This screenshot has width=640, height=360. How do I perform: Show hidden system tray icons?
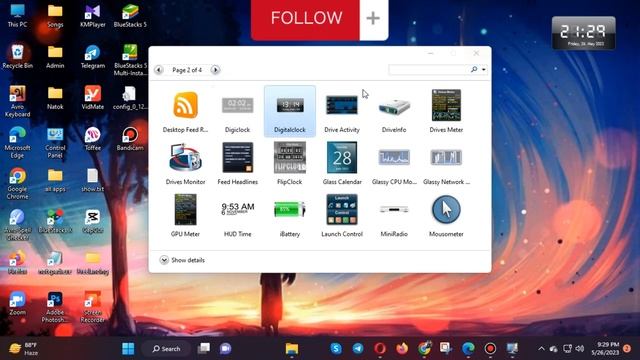click(x=541, y=349)
